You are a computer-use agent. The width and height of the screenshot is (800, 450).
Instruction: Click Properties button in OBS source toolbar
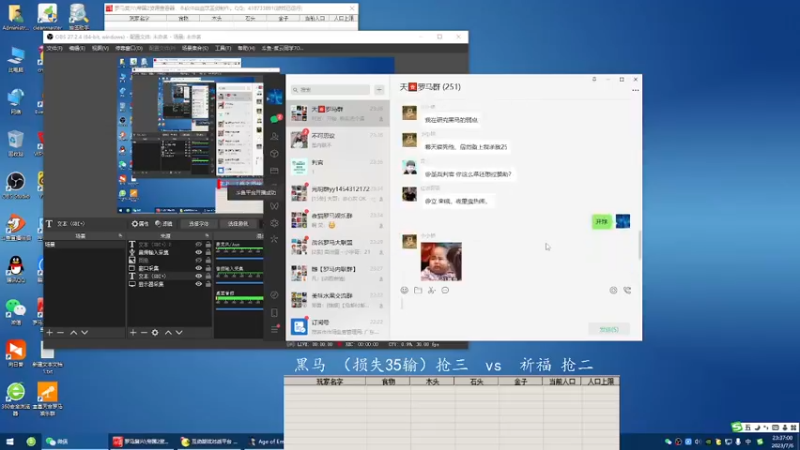(140, 224)
